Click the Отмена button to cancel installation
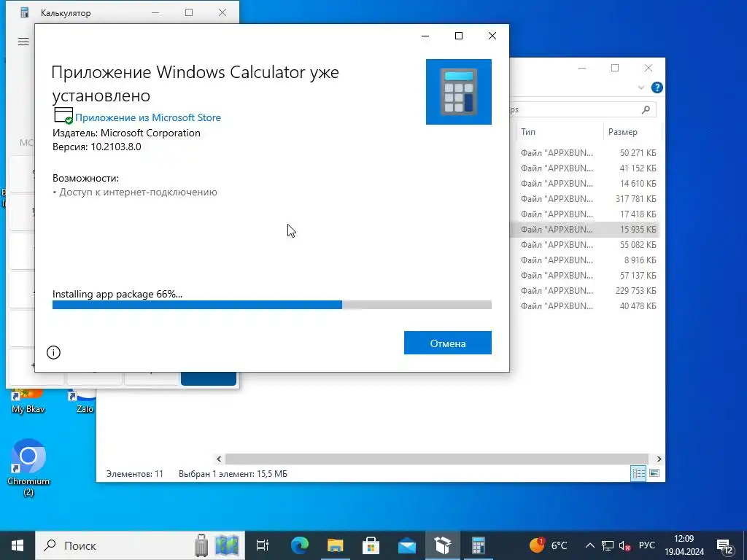This screenshot has width=747, height=560. coord(447,343)
